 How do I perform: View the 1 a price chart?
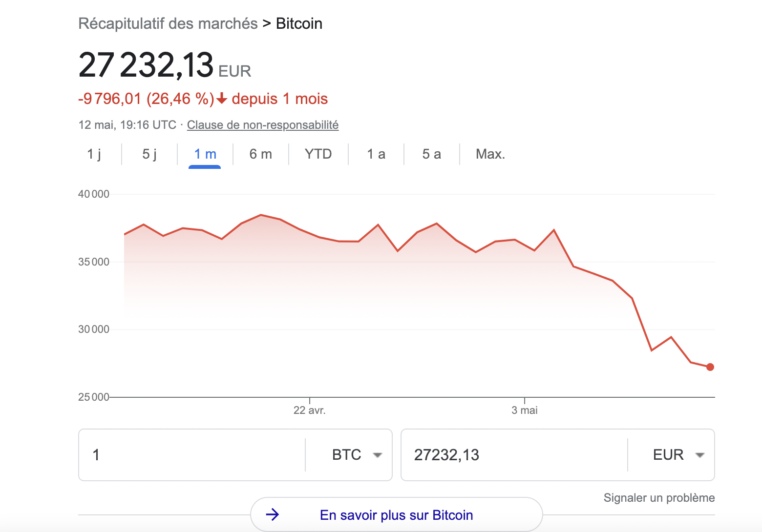(376, 154)
